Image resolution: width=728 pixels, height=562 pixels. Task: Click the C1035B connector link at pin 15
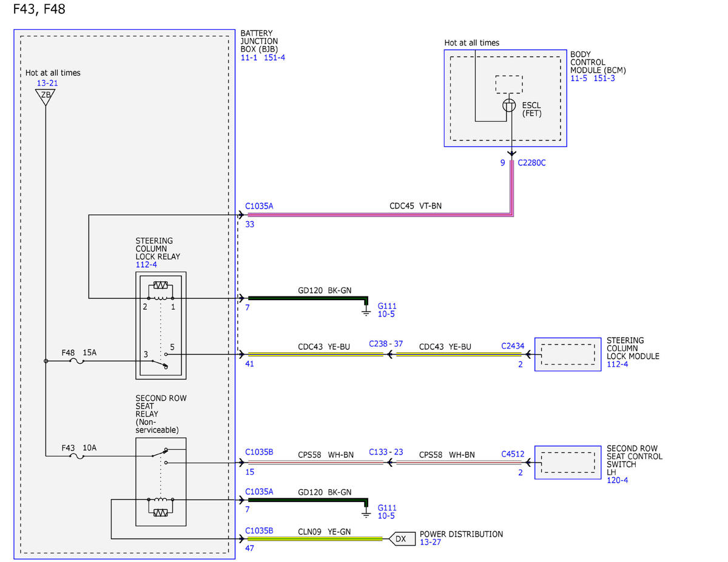tap(260, 452)
